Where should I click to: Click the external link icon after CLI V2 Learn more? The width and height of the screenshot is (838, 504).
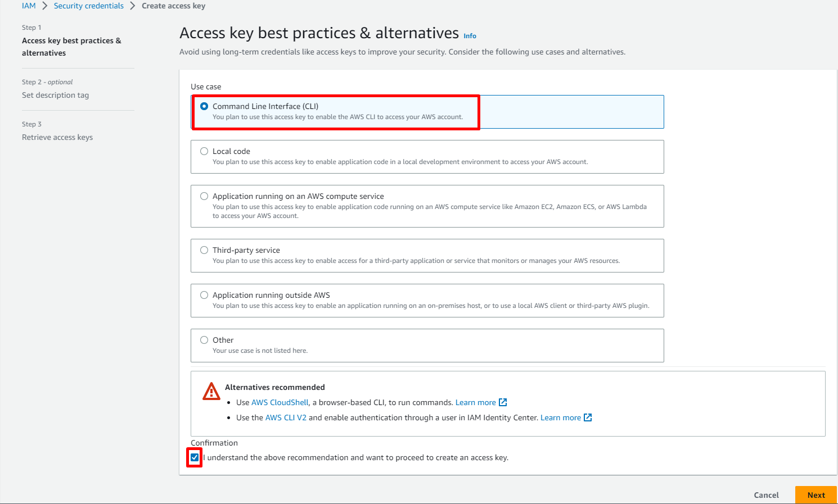coord(588,417)
